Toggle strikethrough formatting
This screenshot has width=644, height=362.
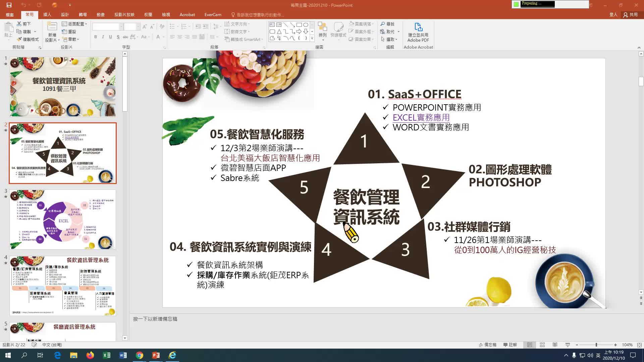125,37
